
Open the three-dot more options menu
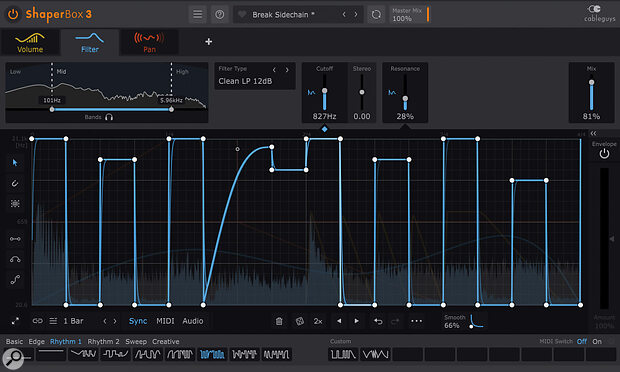pyautogui.click(x=416, y=321)
